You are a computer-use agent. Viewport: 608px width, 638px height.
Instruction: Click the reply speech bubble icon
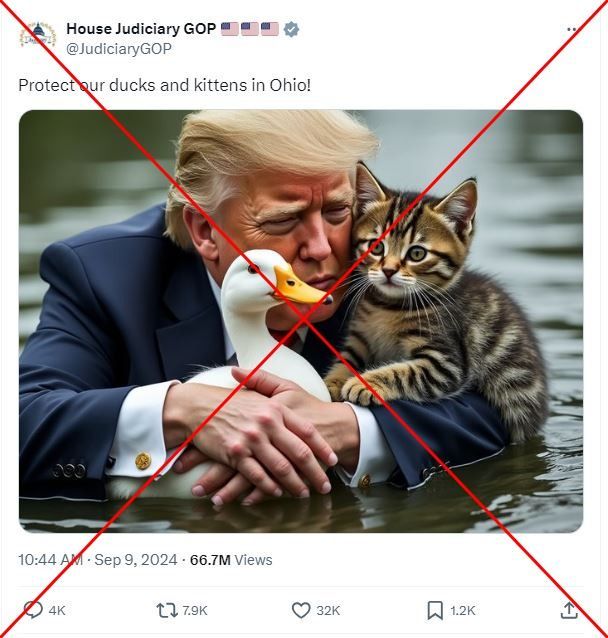pyautogui.click(x=33, y=610)
